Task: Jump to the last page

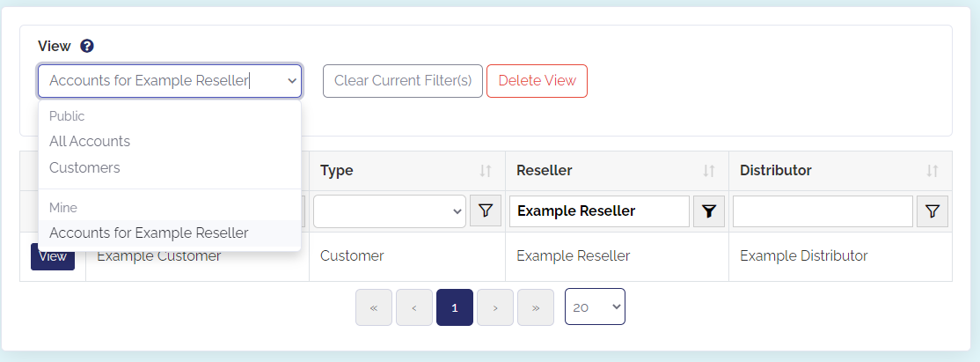Action: click(x=536, y=307)
